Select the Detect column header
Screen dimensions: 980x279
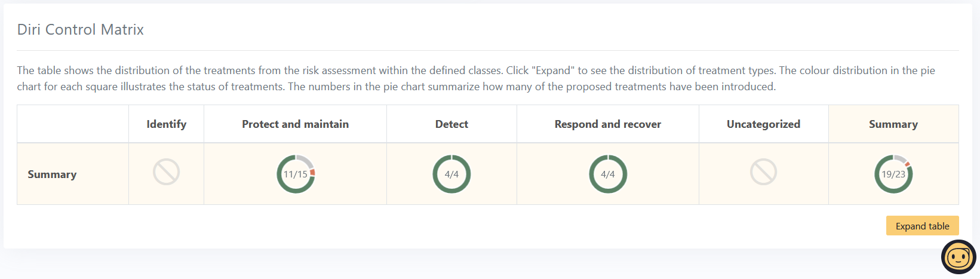point(451,124)
